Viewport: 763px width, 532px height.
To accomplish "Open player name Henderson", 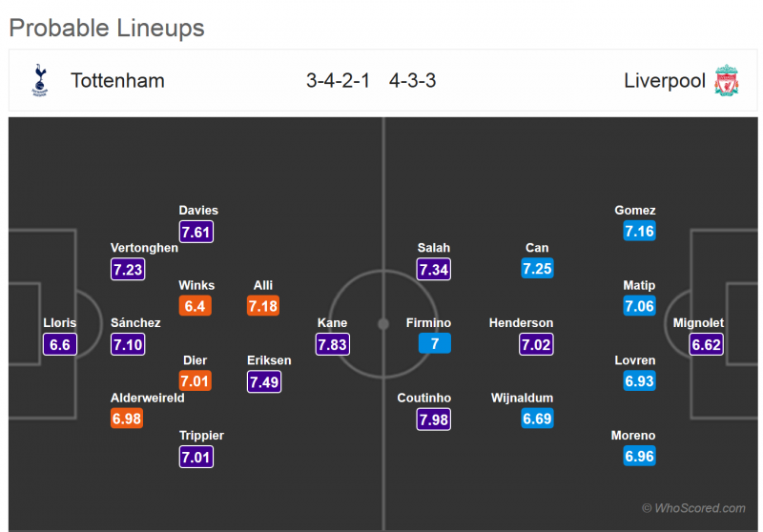I will point(521,323).
